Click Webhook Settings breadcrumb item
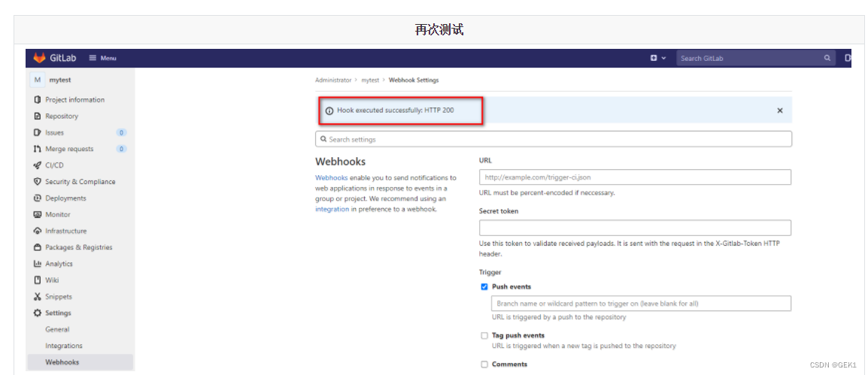The width and height of the screenshot is (868, 375). click(x=414, y=80)
